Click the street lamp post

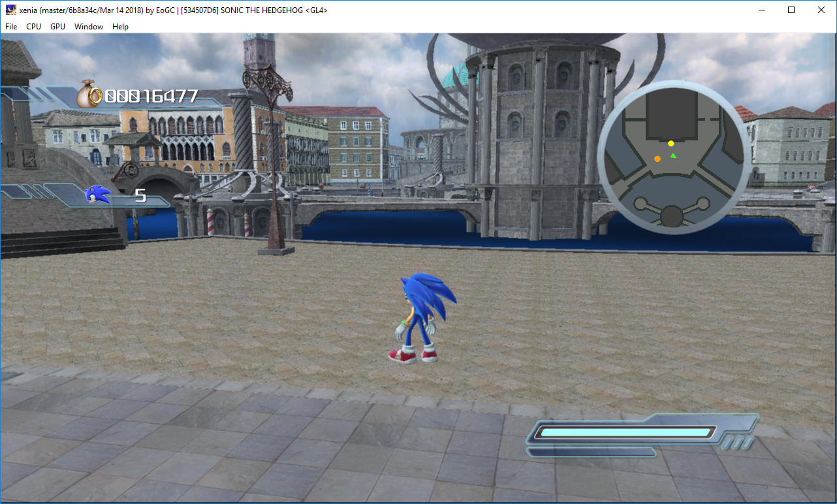click(276, 159)
